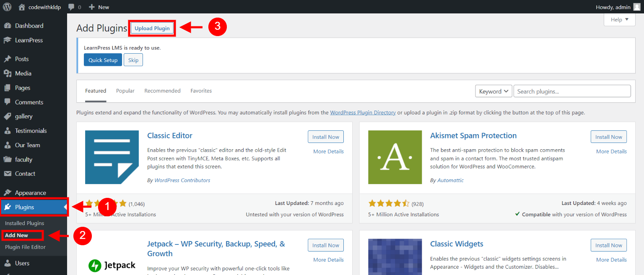Viewport: 644px width, 275px height.
Task: Click the WordPress logo in admin bar
Action: pos(7,7)
